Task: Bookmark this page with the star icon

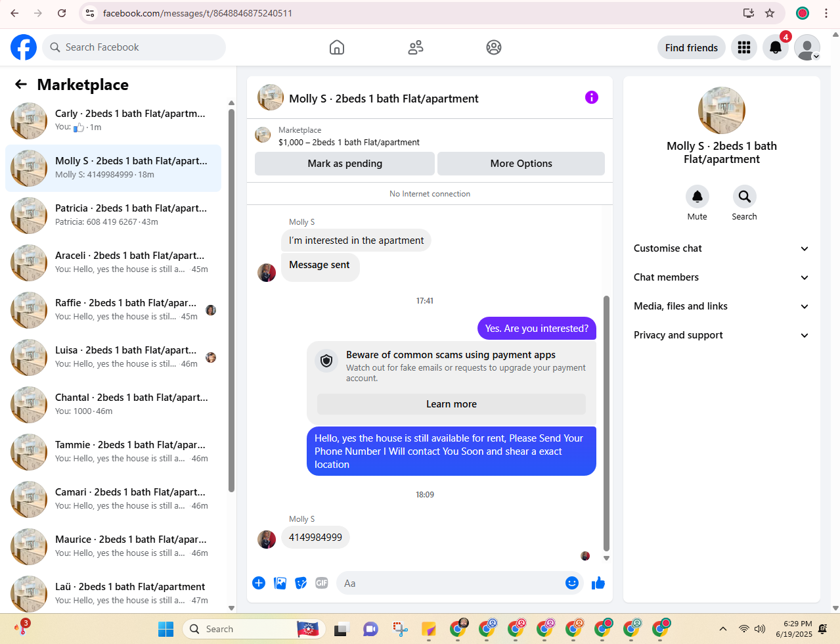Action: point(770,13)
